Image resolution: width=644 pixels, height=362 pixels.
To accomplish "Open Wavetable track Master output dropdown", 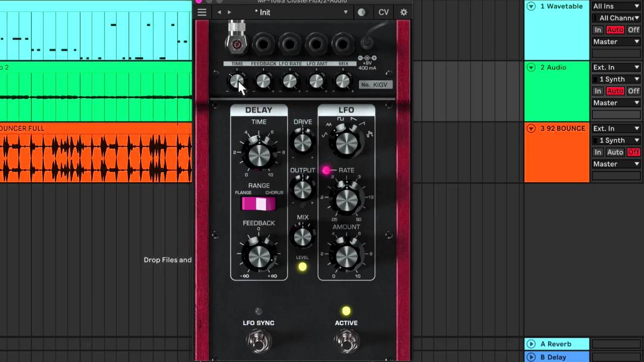I will pyautogui.click(x=616, y=41).
